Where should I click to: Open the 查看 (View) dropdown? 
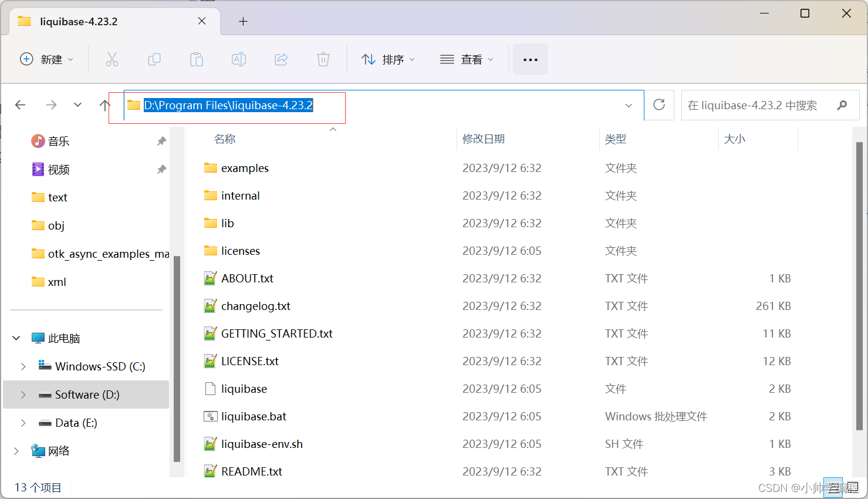(467, 59)
